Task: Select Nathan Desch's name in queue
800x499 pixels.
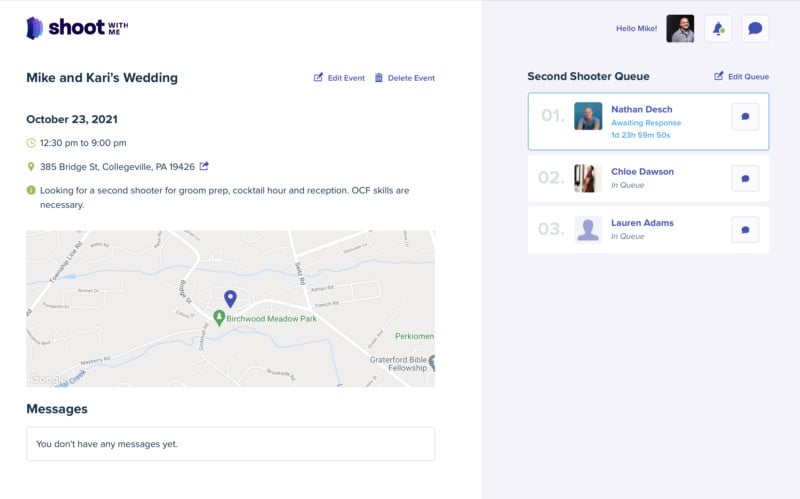Action: coord(642,109)
